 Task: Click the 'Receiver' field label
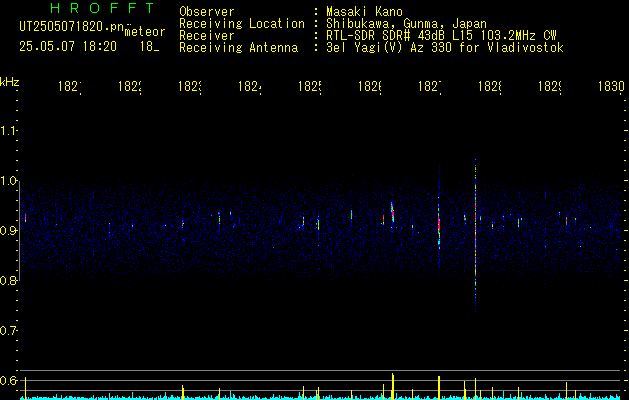click(x=207, y=36)
